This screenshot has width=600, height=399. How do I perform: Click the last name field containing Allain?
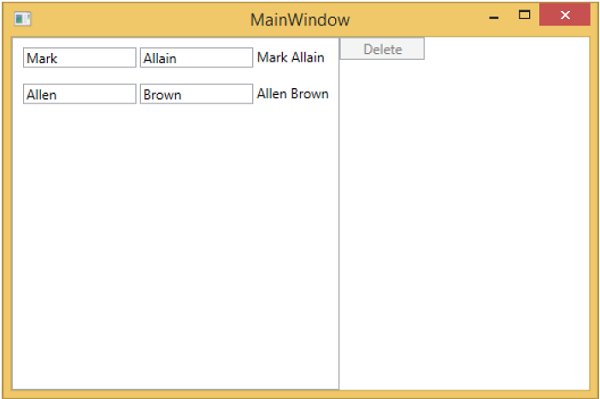pos(196,58)
